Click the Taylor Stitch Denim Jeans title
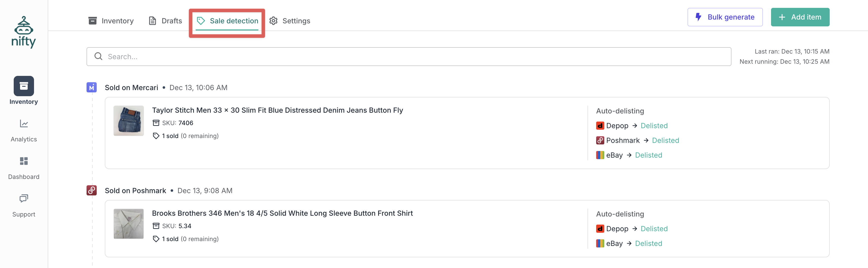868x268 pixels. (277, 110)
